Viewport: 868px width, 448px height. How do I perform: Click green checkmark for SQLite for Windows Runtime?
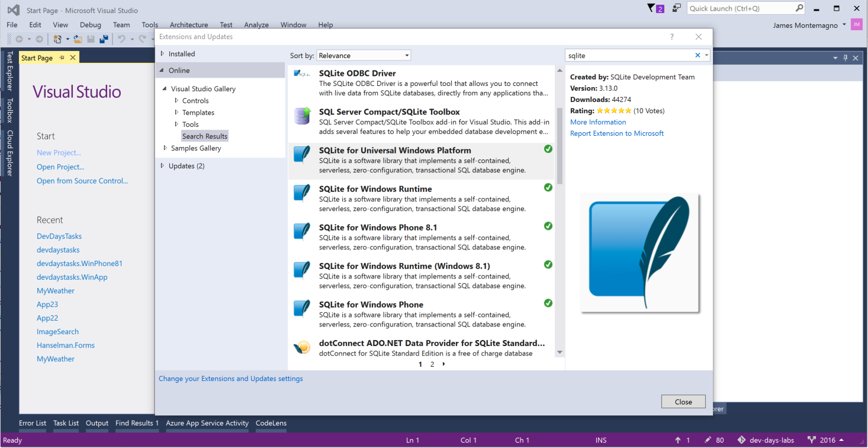click(548, 187)
